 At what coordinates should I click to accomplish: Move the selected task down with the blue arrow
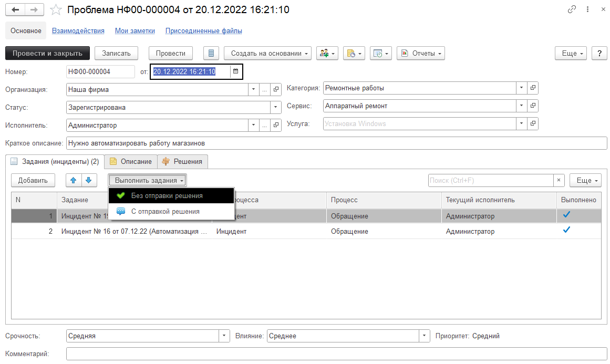coord(89,180)
